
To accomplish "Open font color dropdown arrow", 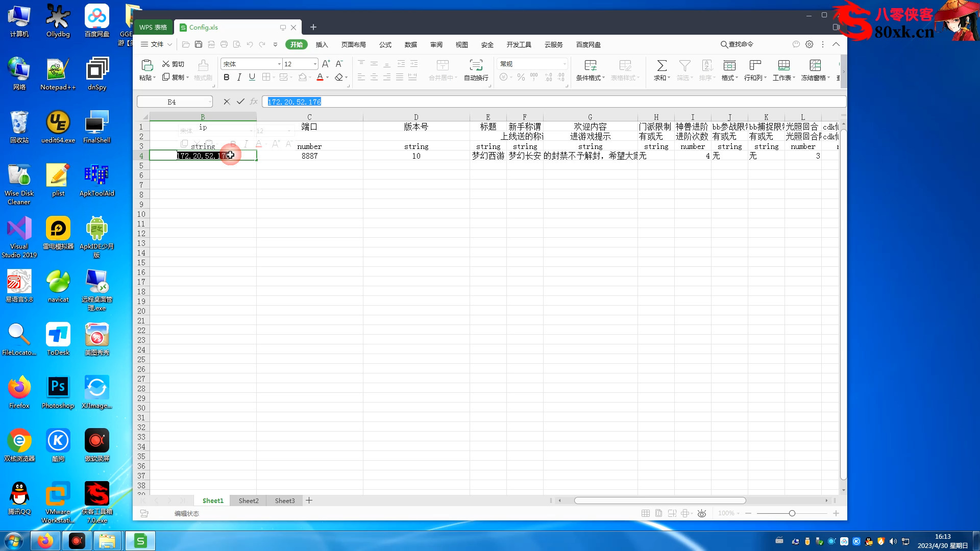I will coord(327,78).
